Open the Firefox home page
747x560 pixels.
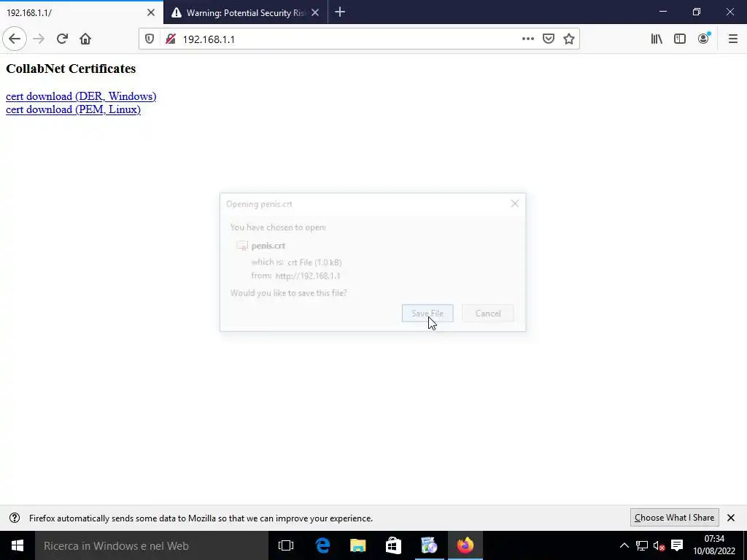point(85,39)
